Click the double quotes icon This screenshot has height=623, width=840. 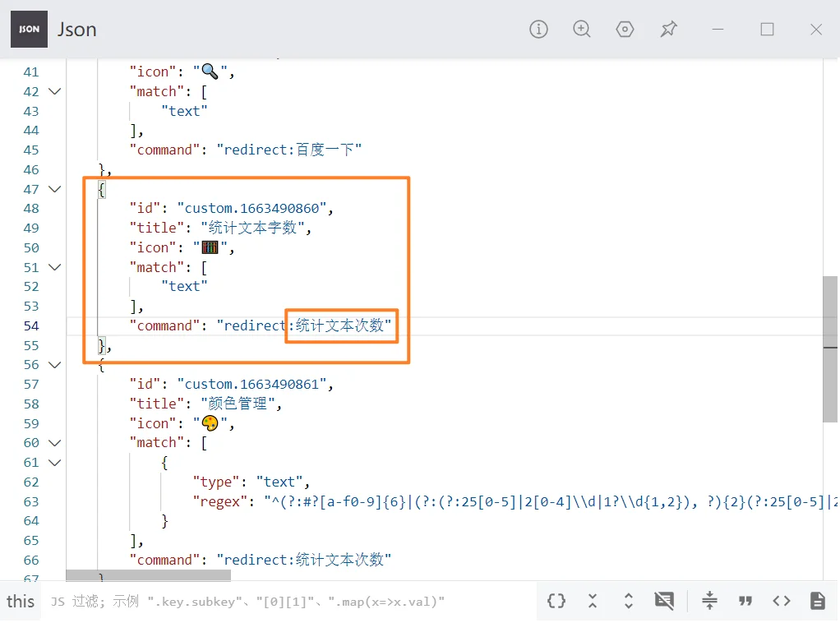pos(745,601)
